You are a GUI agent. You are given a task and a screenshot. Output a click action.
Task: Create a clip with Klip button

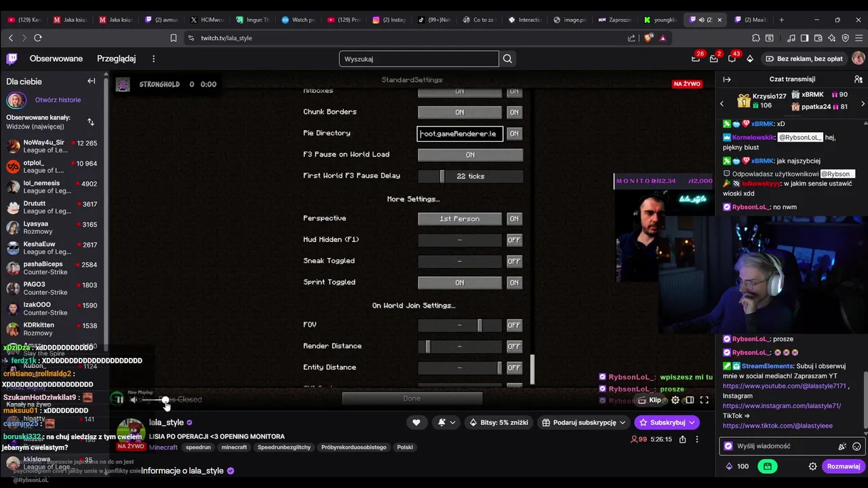pos(650,400)
